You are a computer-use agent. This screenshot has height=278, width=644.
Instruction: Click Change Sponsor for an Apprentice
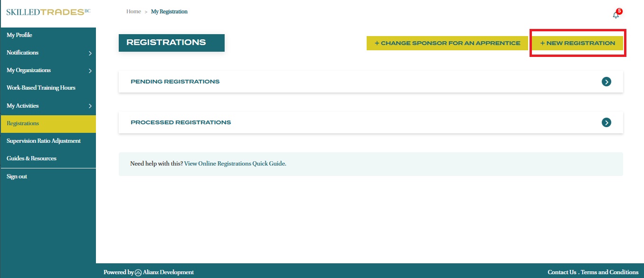pos(447,43)
